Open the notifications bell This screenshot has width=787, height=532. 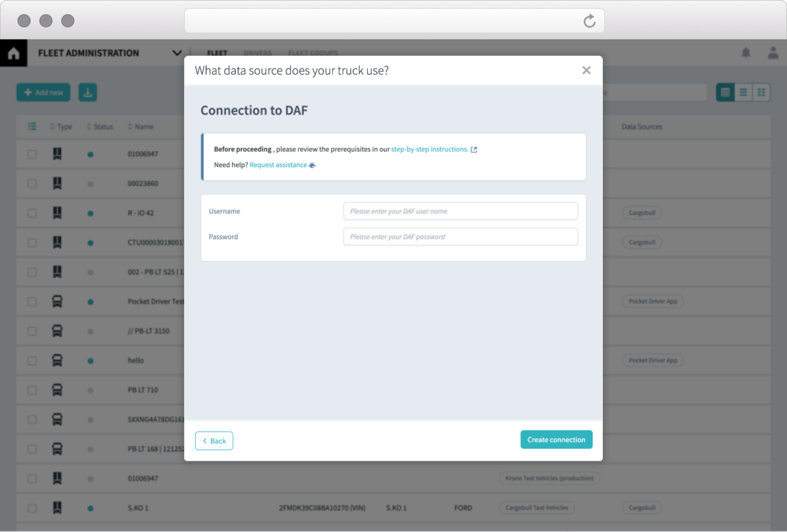coord(746,53)
